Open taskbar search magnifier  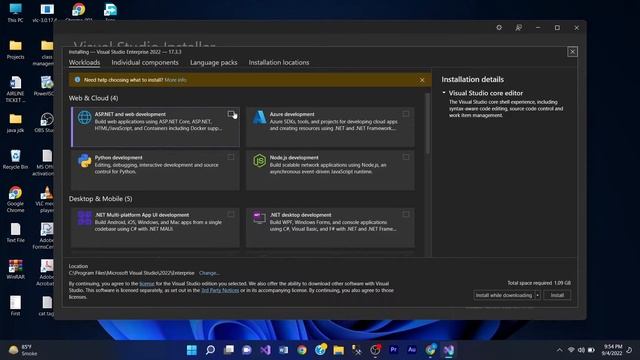(x=210, y=350)
